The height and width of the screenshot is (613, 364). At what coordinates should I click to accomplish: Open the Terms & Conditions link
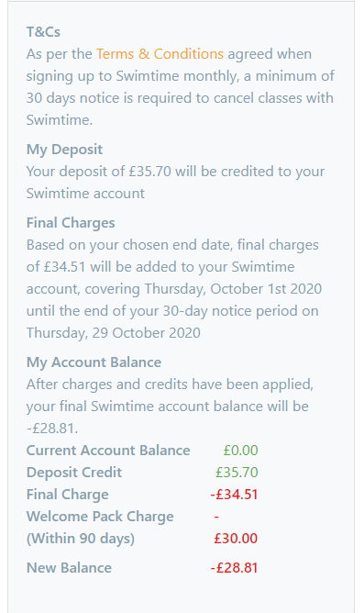(x=160, y=53)
